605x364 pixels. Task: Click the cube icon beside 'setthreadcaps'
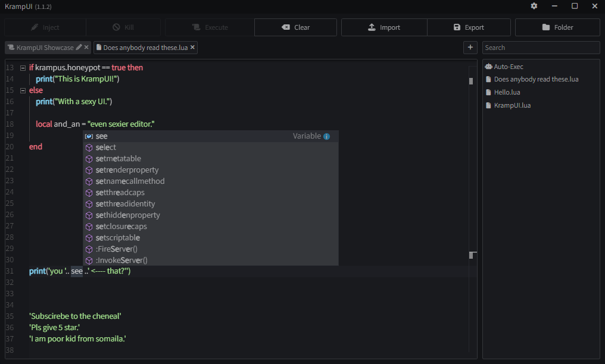coord(89,193)
